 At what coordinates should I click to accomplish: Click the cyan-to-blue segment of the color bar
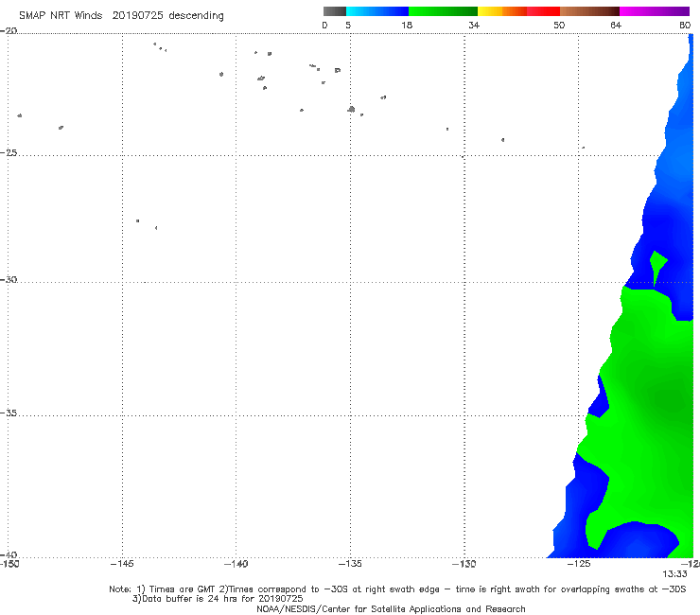pyautogui.click(x=377, y=11)
